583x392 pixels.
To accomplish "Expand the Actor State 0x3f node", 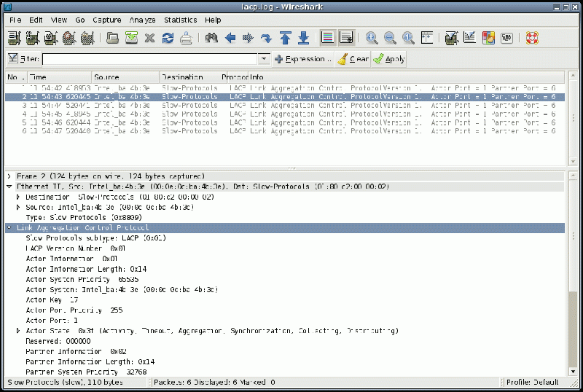I will 17,331.
